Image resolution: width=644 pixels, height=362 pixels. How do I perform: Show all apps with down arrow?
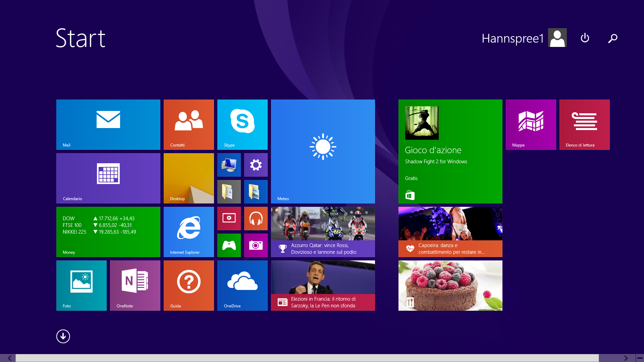63,336
